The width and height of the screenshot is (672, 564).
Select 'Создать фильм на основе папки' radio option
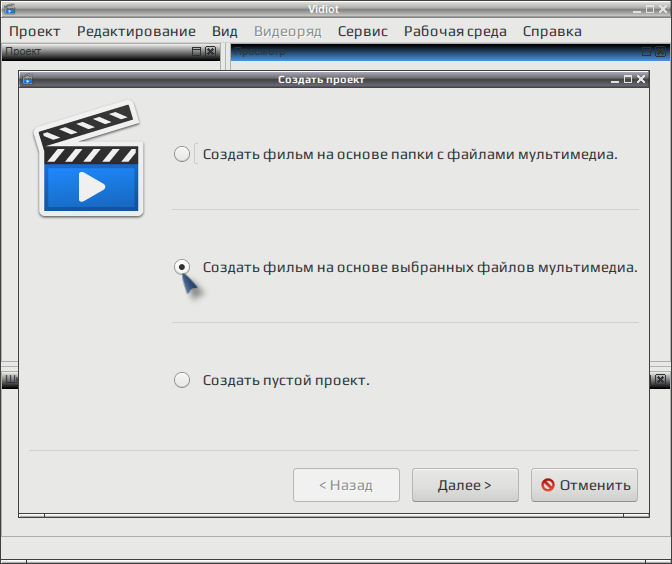[x=182, y=154]
